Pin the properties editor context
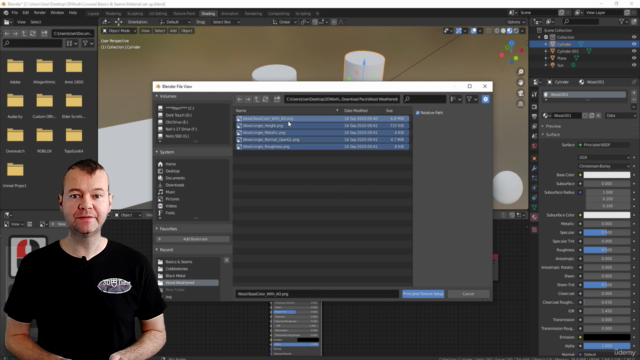The image size is (640, 360). (x=634, y=82)
